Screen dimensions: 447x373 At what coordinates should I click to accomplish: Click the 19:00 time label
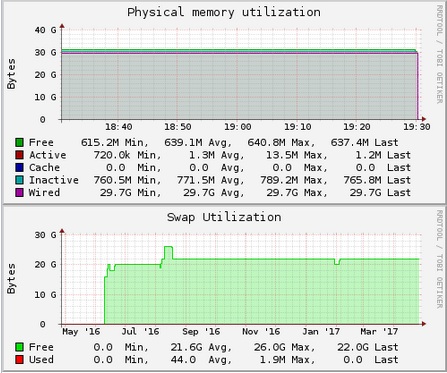click(237, 127)
